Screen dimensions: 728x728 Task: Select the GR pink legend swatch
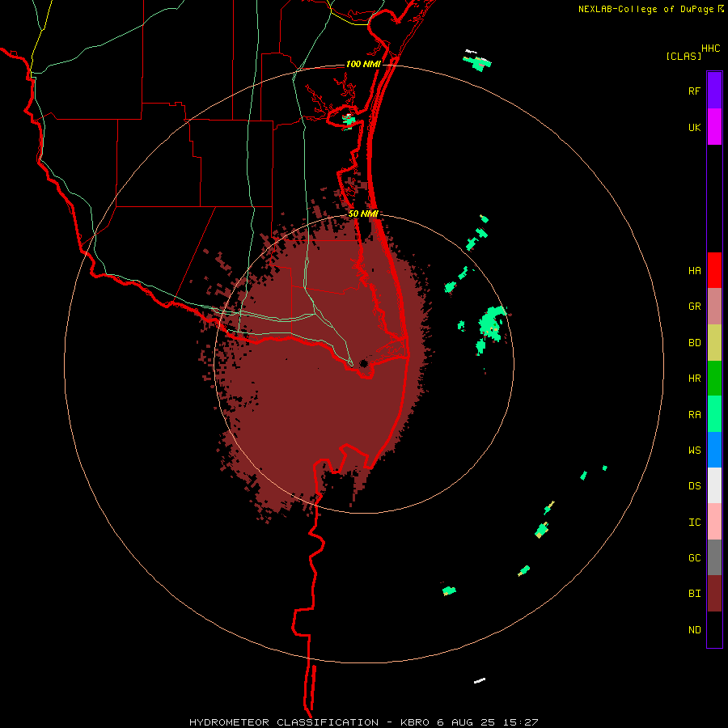(x=714, y=307)
